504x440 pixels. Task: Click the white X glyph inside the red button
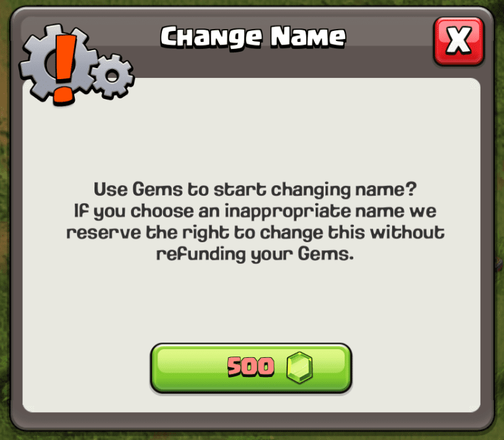click(x=459, y=40)
